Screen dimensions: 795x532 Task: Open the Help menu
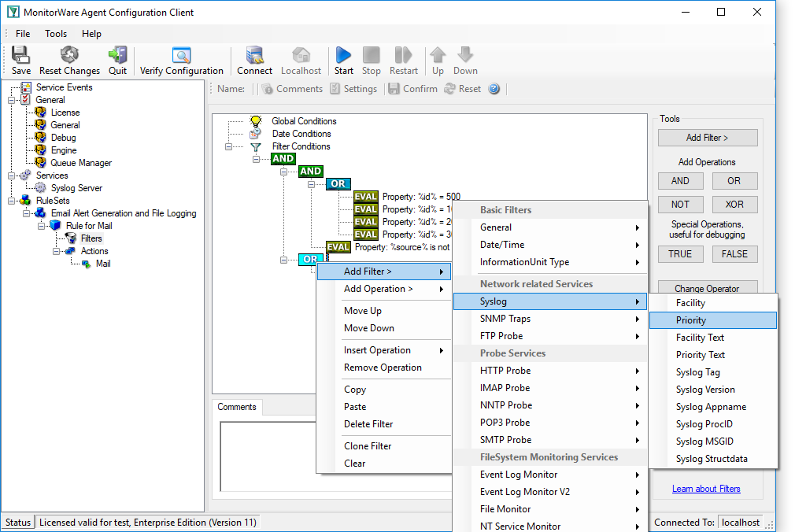pos(92,34)
